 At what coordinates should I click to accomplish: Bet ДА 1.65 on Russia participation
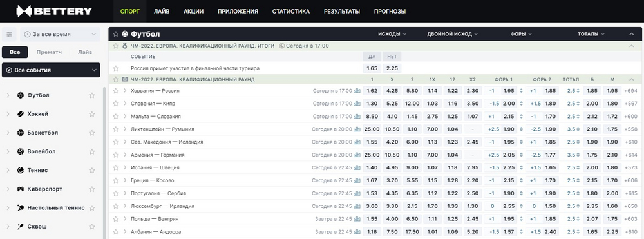(372, 68)
